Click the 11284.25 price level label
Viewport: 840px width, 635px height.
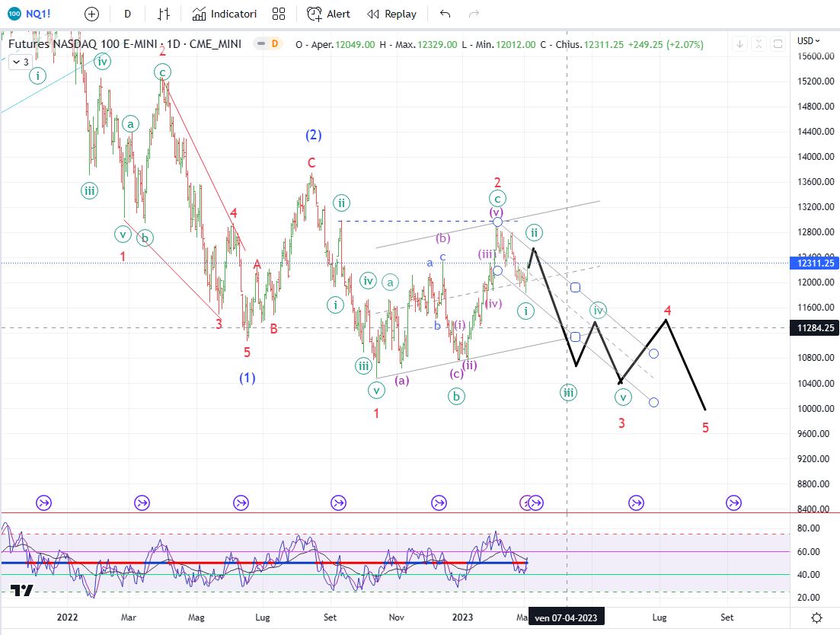815,328
